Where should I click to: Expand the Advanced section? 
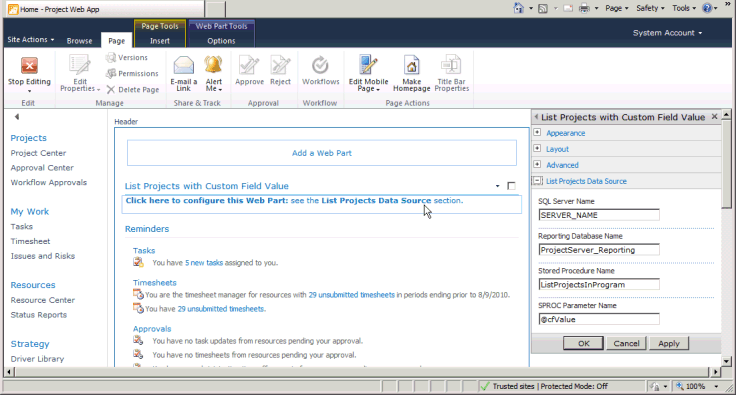(537, 164)
